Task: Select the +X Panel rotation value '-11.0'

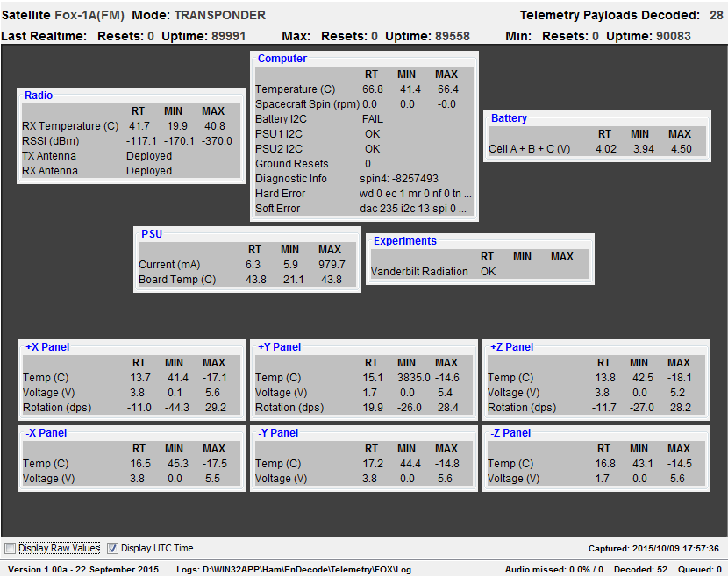Action: [x=139, y=408]
